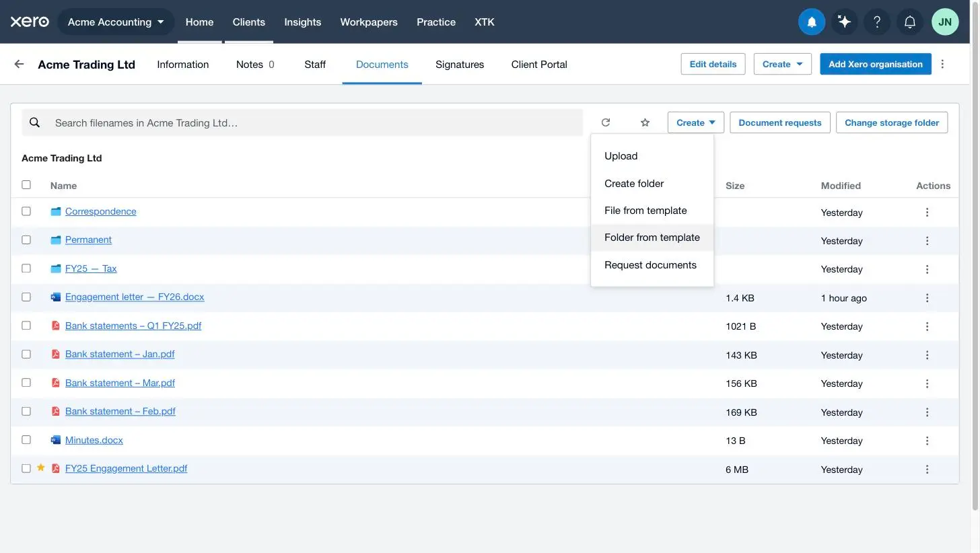Screen dimensions: 980x553
Task: Open the JN user avatar menu
Action: (945, 22)
